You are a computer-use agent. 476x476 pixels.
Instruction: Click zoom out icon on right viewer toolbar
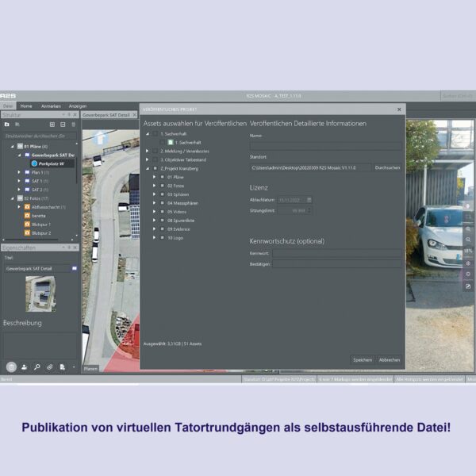pyautogui.click(x=468, y=239)
